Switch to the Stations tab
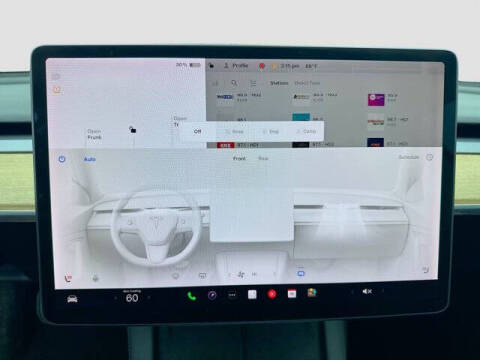The height and width of the screenshot is (360, 480). (x=279, y=83)
